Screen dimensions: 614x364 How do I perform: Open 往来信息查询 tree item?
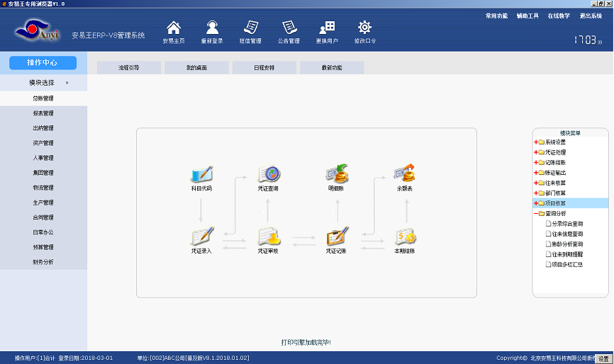point(564,234)
